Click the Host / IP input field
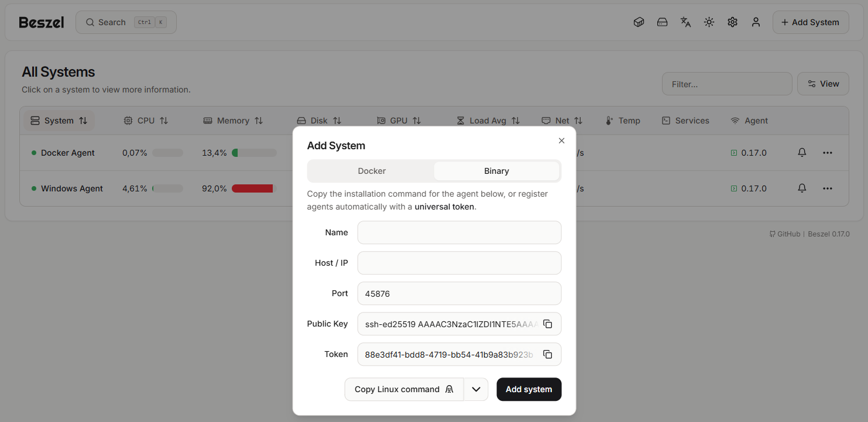868x422 pixels. coord(459,263)
